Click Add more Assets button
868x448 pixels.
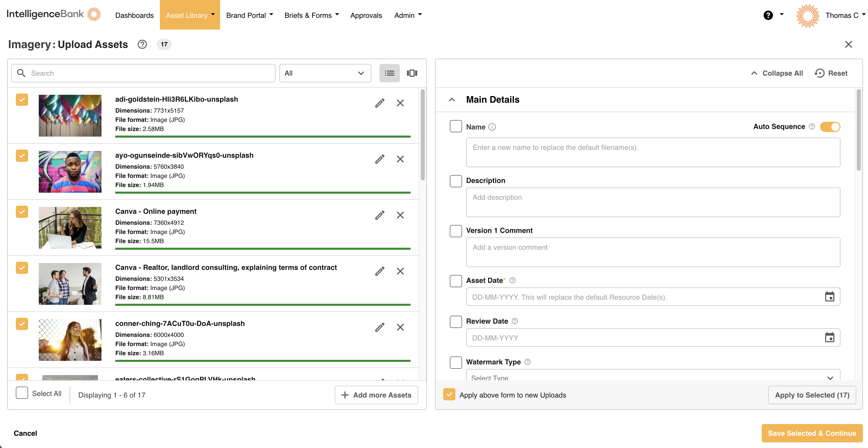point(376,395)
